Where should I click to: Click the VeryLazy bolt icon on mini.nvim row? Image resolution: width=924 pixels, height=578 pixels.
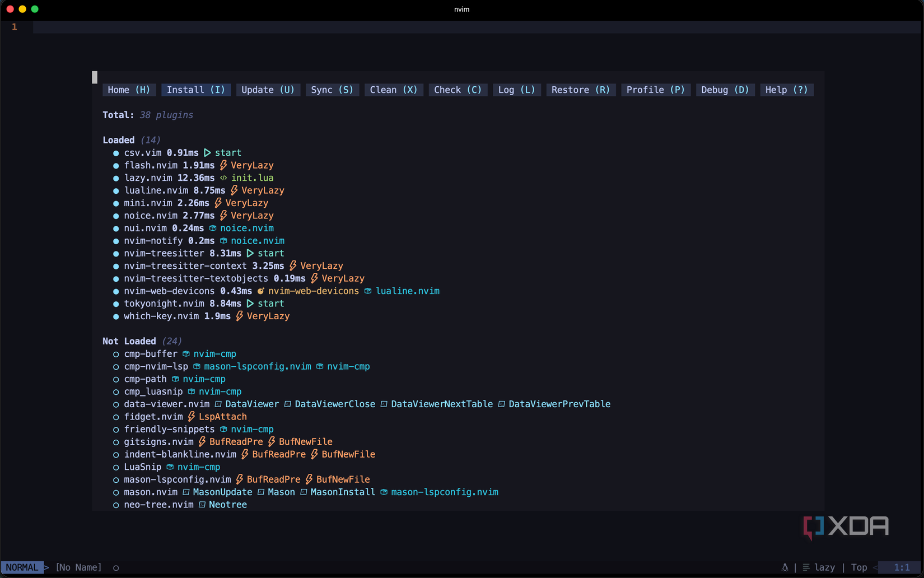coord(218,203)
